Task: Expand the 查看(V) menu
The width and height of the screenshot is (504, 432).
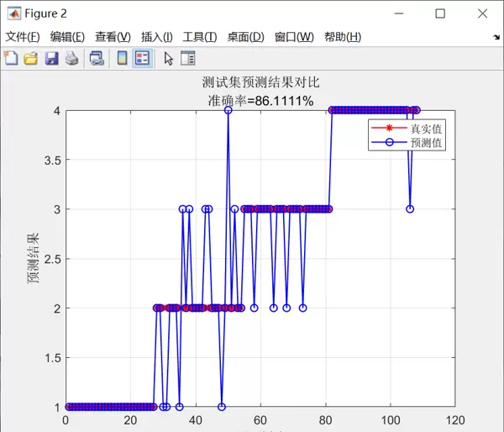Action: coord(113,37)
